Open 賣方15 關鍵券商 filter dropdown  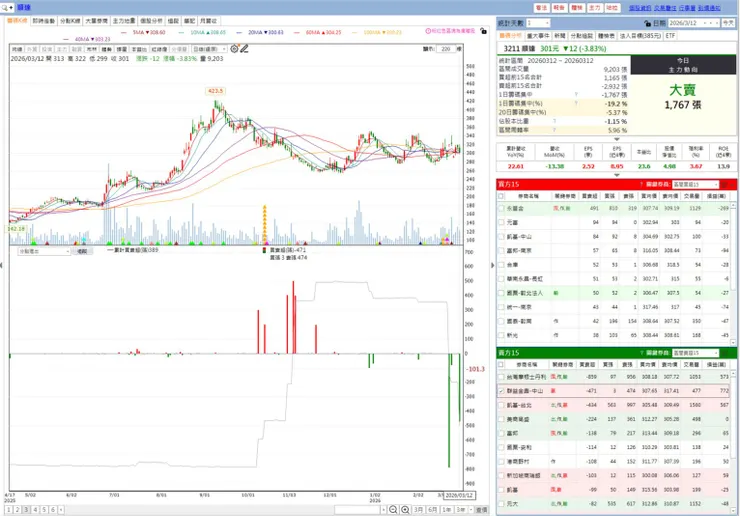(696, 353)
